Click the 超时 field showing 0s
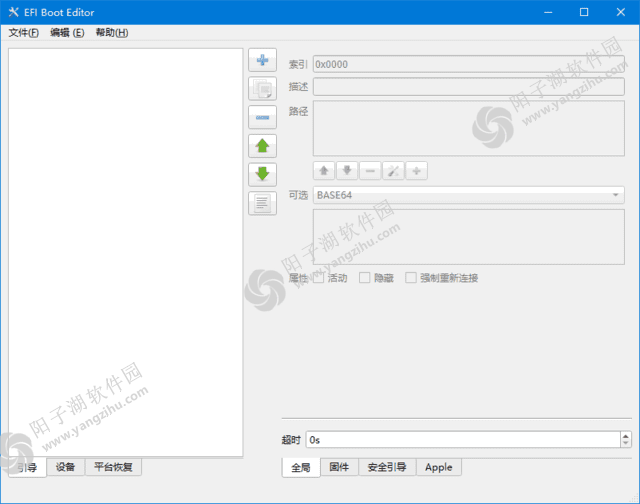 coord(463,440)
